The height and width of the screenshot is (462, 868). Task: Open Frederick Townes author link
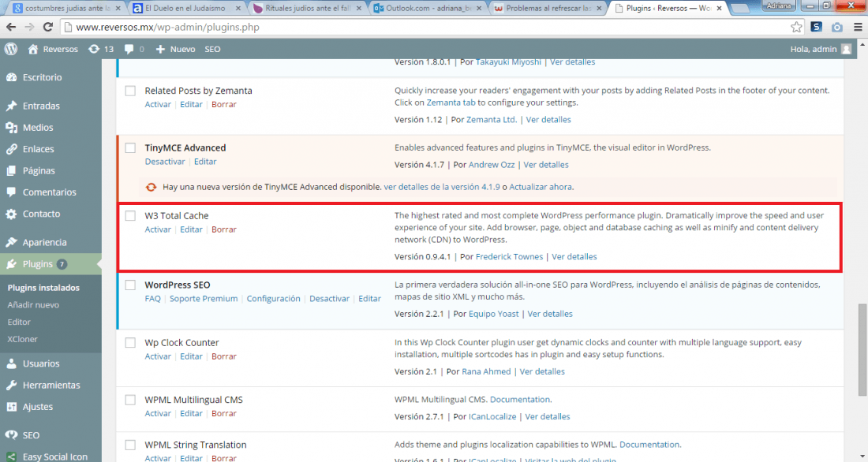coord(509,257)
